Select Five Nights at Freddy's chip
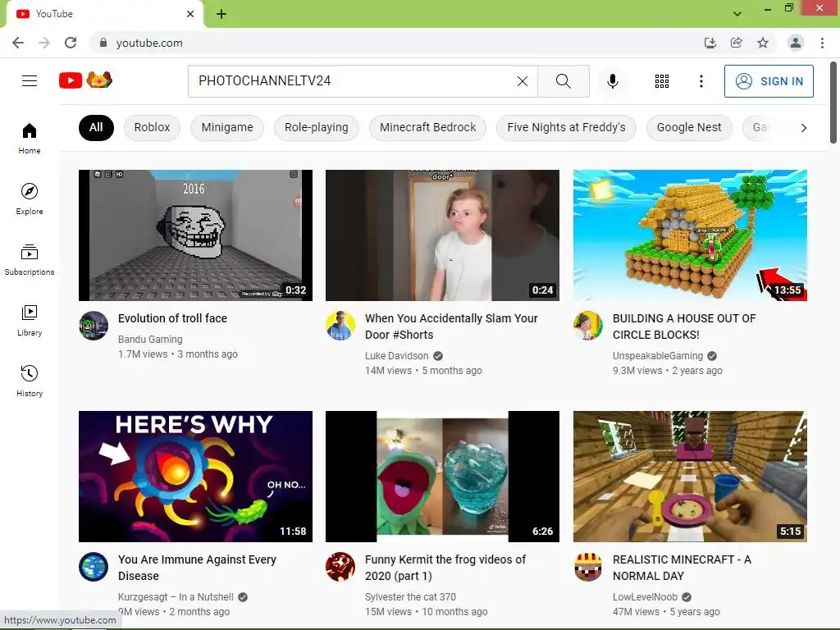Image resolution: width=840 pixels, height=630 pixels. [566, 127]
